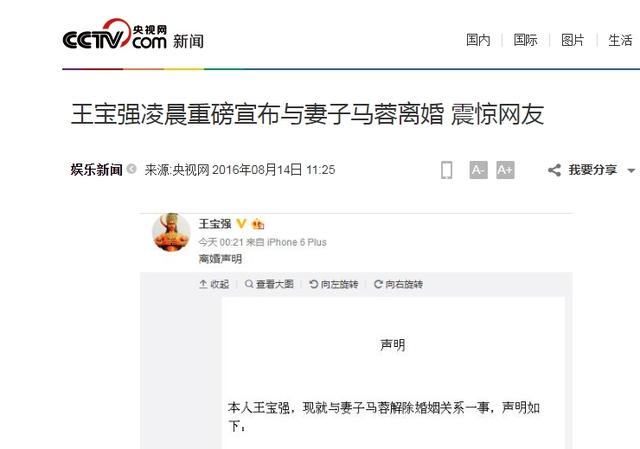Image resolution: width=640 pixels, height=449 pixels.
Task: Open the 国内 navigation menu
Action: (478, 40)
